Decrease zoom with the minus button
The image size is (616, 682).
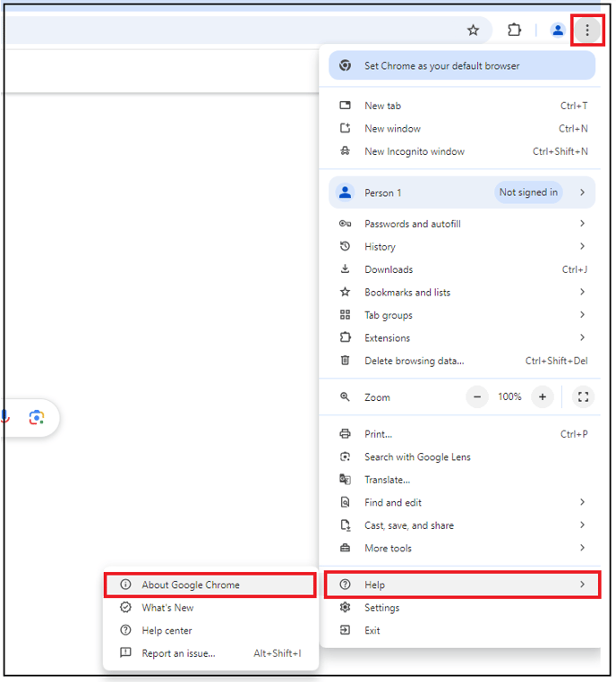coord(477,396)
